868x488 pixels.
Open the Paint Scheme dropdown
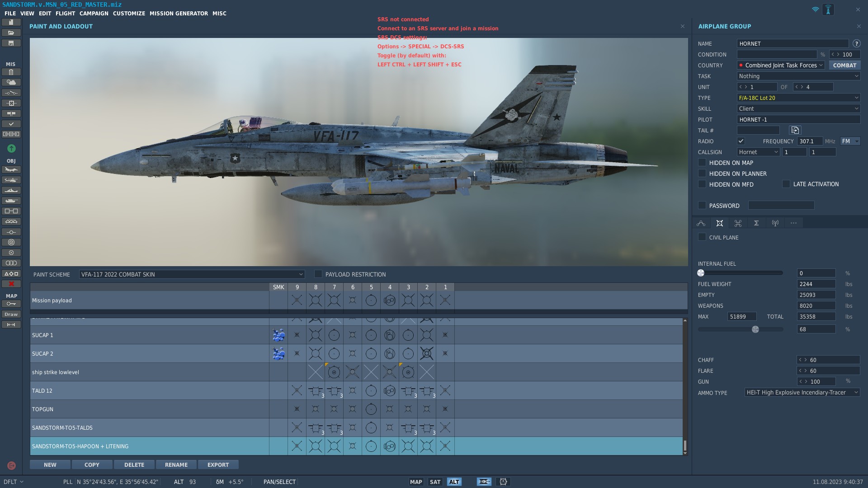click(x=192, y=274)
